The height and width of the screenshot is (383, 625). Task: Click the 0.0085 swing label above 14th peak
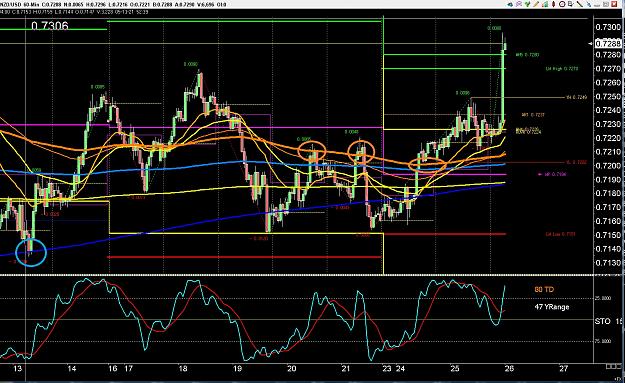(98, 86)
